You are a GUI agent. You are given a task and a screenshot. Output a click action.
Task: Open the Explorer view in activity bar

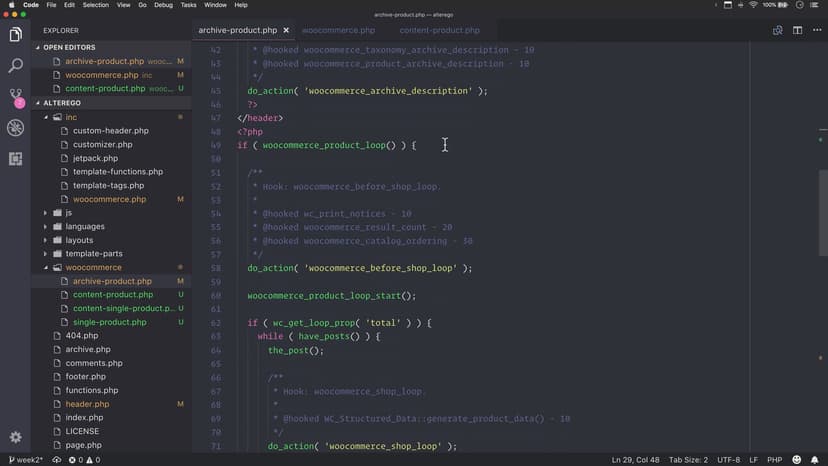pyautogui.click(x=15, y=35)
